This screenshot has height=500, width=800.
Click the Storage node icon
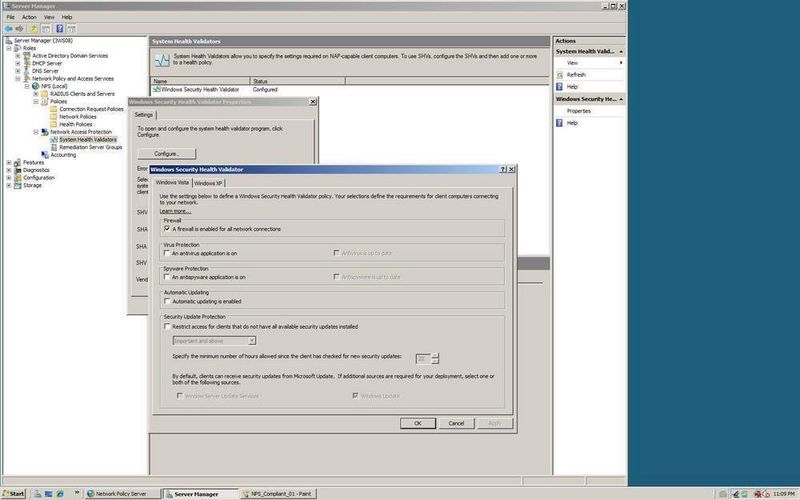pyautogui.click(x=18, y=186)
